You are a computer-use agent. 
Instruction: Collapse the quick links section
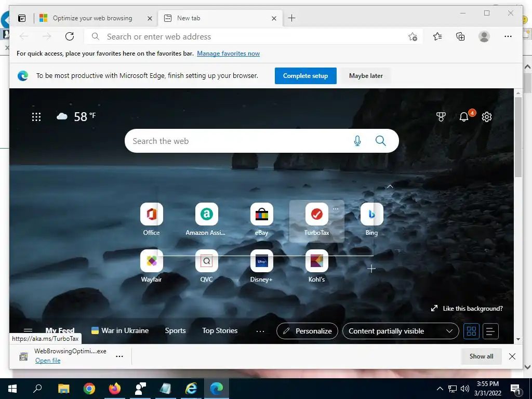390,187
